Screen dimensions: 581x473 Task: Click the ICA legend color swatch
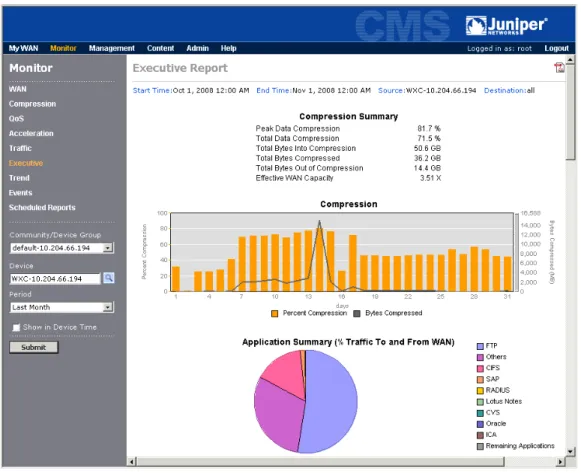pos(480,435)
